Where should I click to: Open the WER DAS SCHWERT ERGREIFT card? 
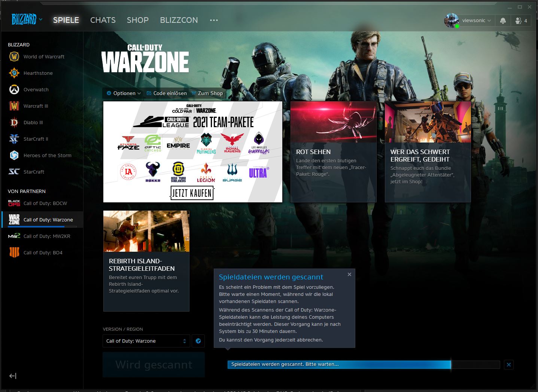[x=428, y=152]
